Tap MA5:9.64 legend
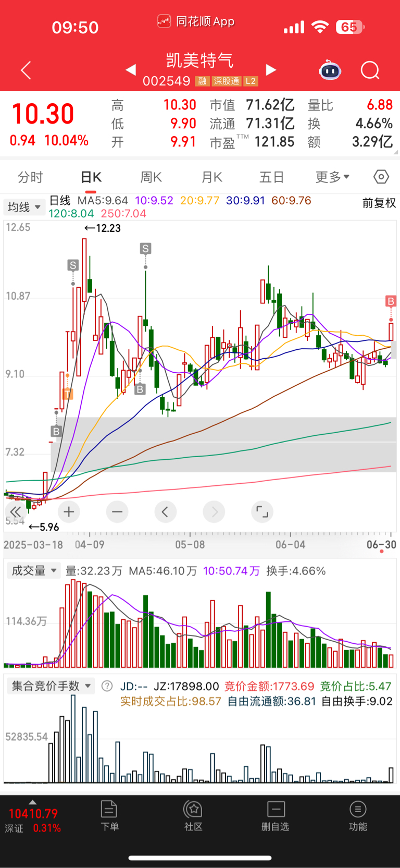 click(x=103, y=201)
